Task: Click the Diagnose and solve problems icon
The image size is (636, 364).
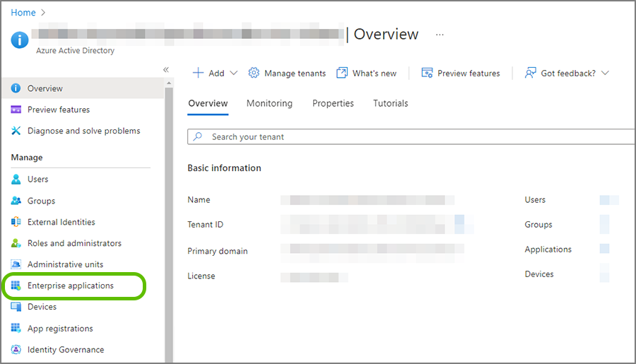Action: tap(16, 131)
